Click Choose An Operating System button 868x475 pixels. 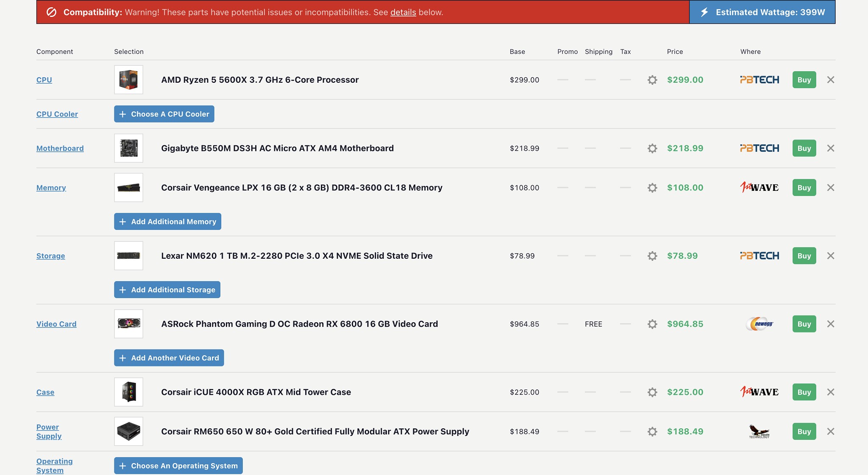coord(178,466)
